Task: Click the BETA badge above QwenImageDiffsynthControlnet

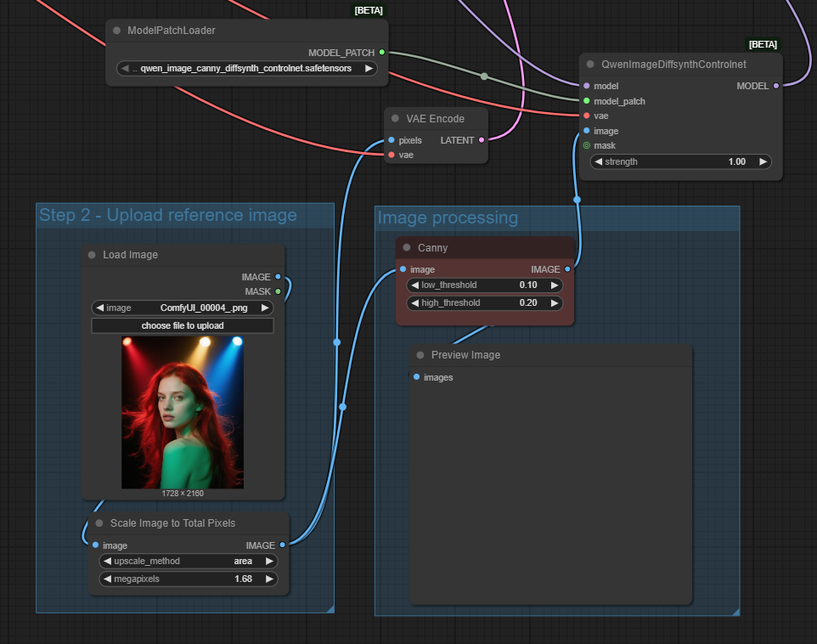Action: click(763, 44)
